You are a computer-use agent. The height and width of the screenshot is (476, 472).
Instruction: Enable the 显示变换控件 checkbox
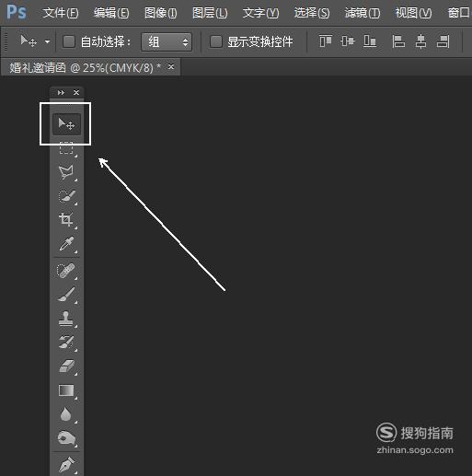click(x=216, y=41)
